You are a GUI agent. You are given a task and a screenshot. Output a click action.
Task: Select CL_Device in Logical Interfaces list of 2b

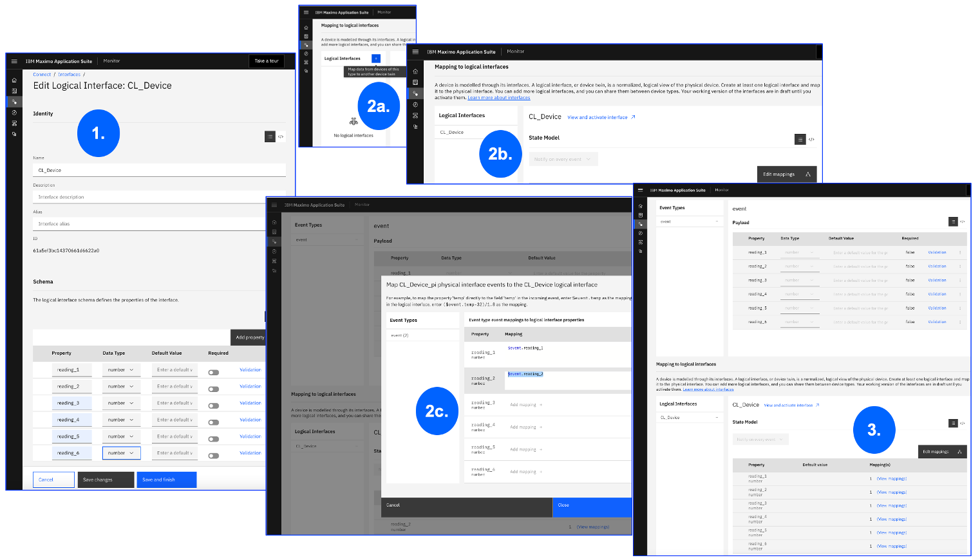476,132
